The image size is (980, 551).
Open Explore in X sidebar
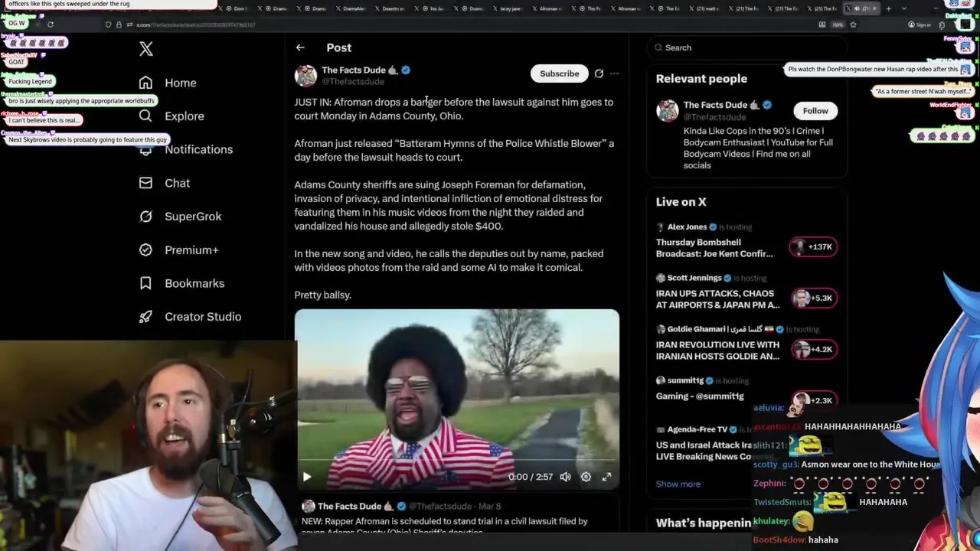(171, 116)
